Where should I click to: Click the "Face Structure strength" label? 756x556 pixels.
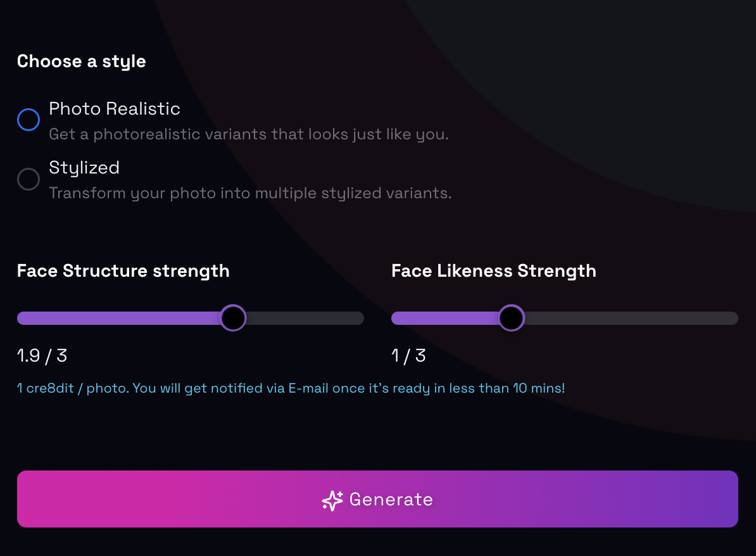[123, 271]
